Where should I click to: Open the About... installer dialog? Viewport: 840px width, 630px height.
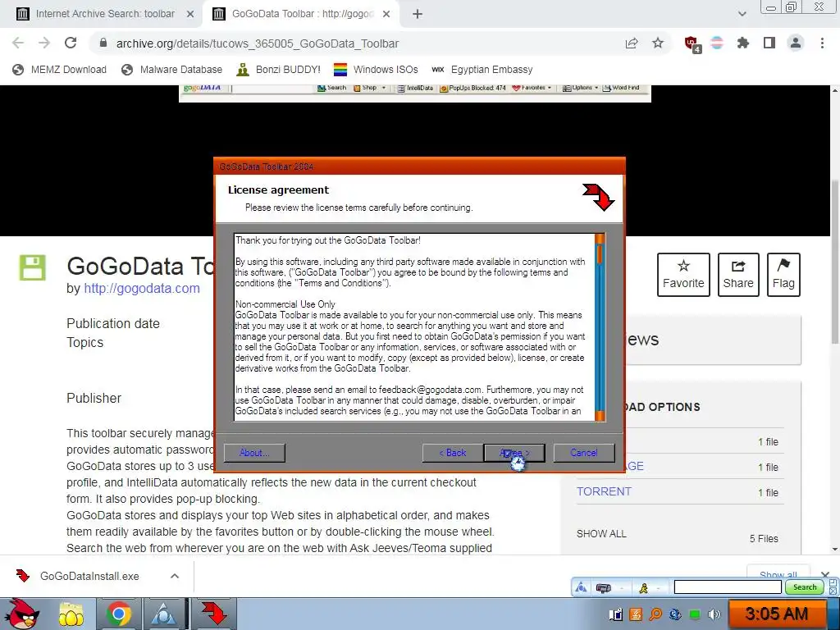[x=254, y=453]
